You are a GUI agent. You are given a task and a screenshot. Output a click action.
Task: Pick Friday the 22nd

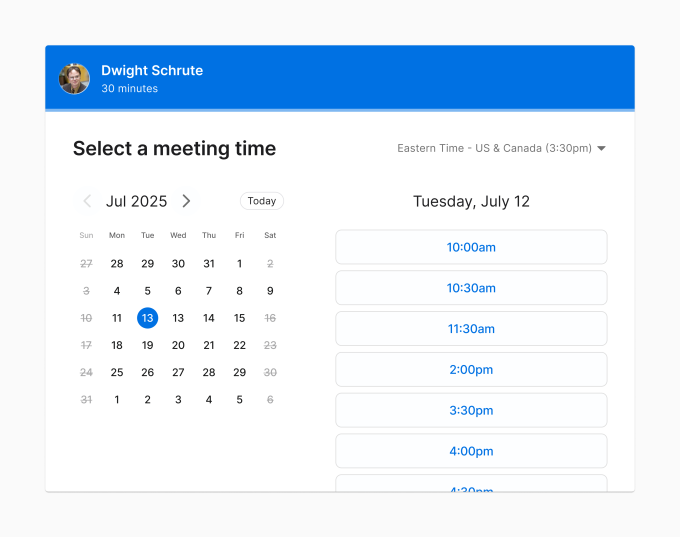239,345
